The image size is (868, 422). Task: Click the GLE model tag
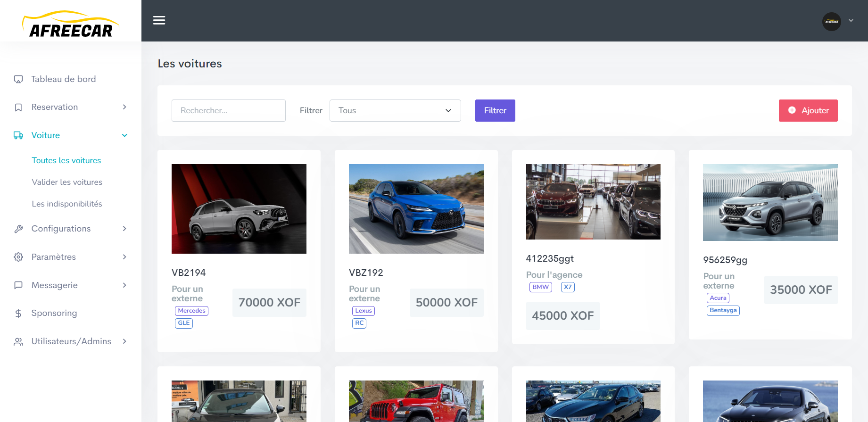point(184,323)
